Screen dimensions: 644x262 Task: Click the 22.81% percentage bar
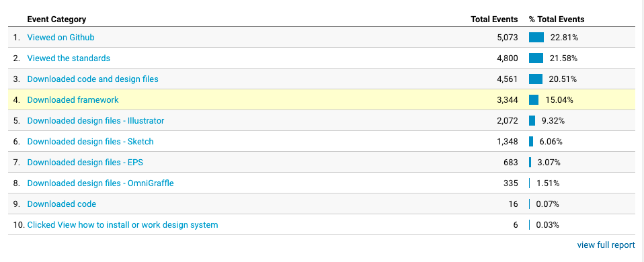[536, 38]
